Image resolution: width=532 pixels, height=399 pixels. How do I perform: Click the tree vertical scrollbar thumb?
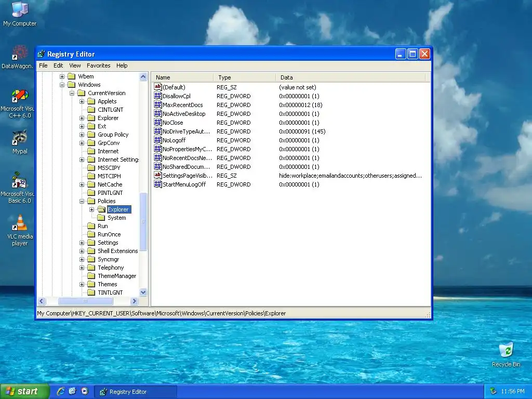tap(143, 221)
